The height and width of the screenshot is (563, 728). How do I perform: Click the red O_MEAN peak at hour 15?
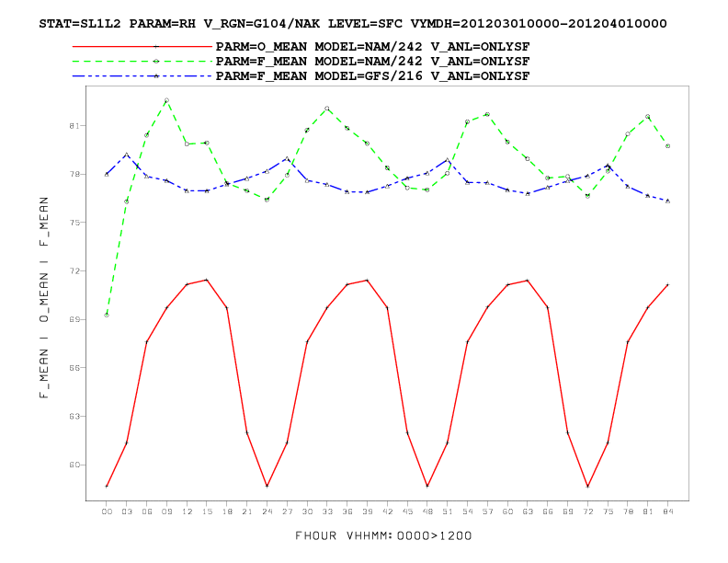pyautogui.click(x=207, y=280)
